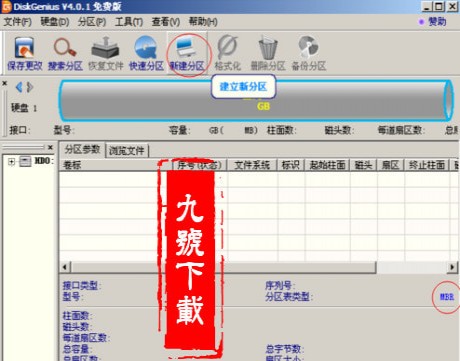Image resolution: width=460 pixels, height=361 pixels.
Task: Switch to the 浏览文件 tab
Action: tap(127, 151)
